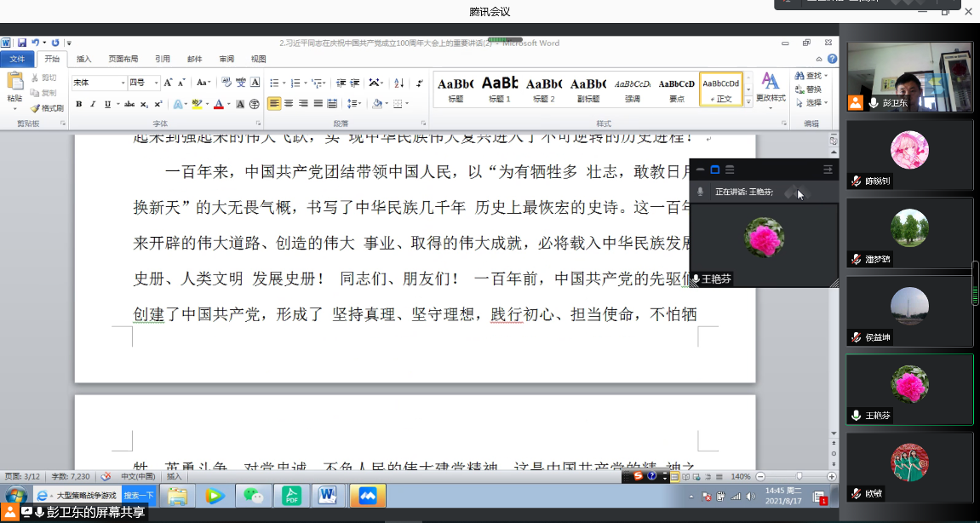Toggle superscript formatting
Screen dimensions: 980x523
[158, 104]
